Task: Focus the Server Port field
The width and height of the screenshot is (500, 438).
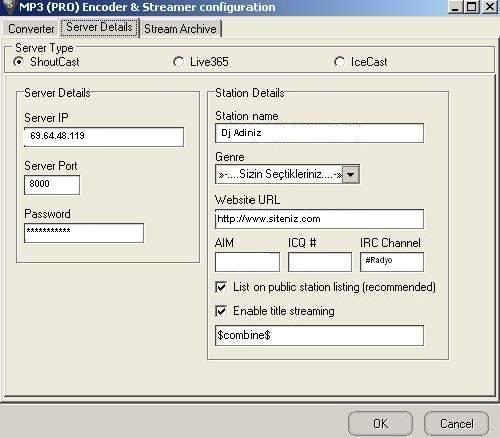Action: click(52, 185)
